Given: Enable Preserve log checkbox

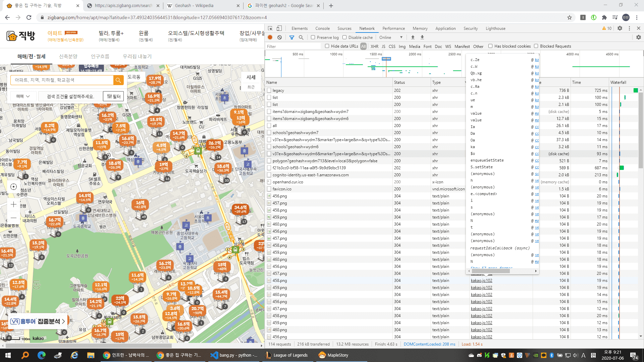Looking at the screenshot, I should pyautogui.click(x=313, y=37).
